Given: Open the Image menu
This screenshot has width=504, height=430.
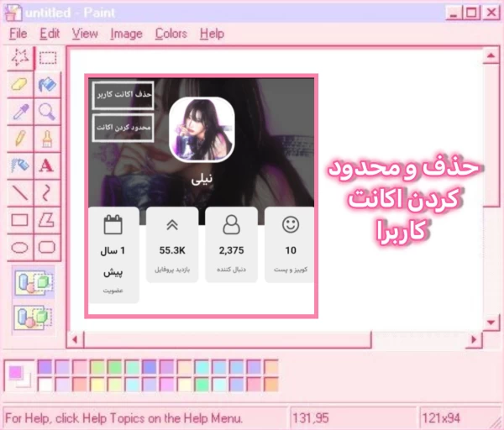Looking at the screenshot, I should 126,34.
